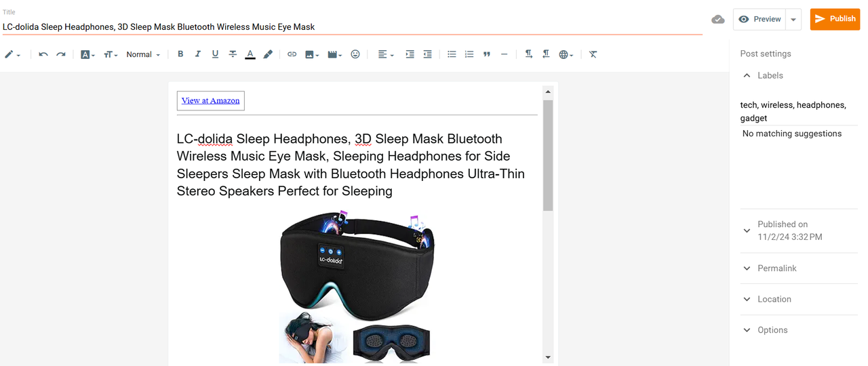Click the editor scroll down arrow
The height and width of the screenshot is (366, 868).
point(548,357)
